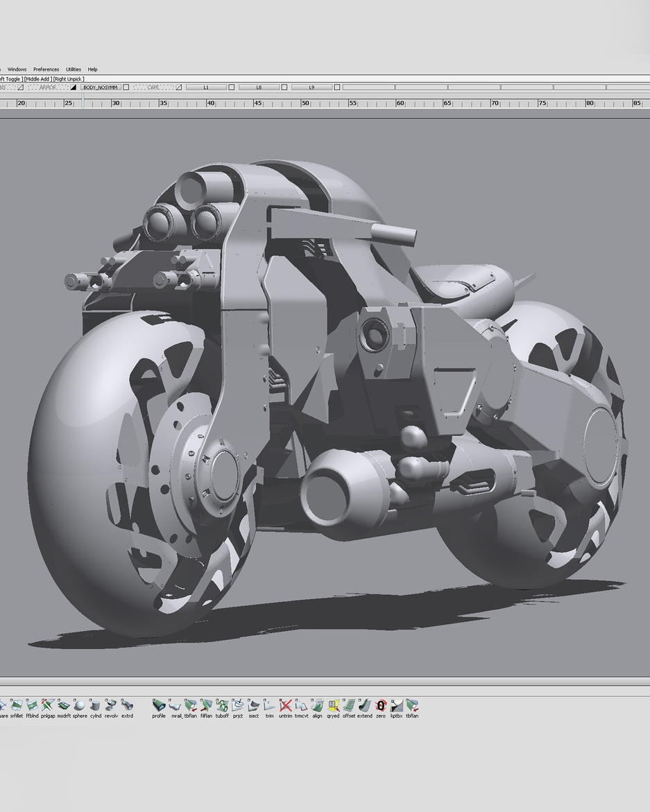Choose the srfillet surface fillet tool
The width and height of the screenshot is (650, 812).
tap(17, 706)
